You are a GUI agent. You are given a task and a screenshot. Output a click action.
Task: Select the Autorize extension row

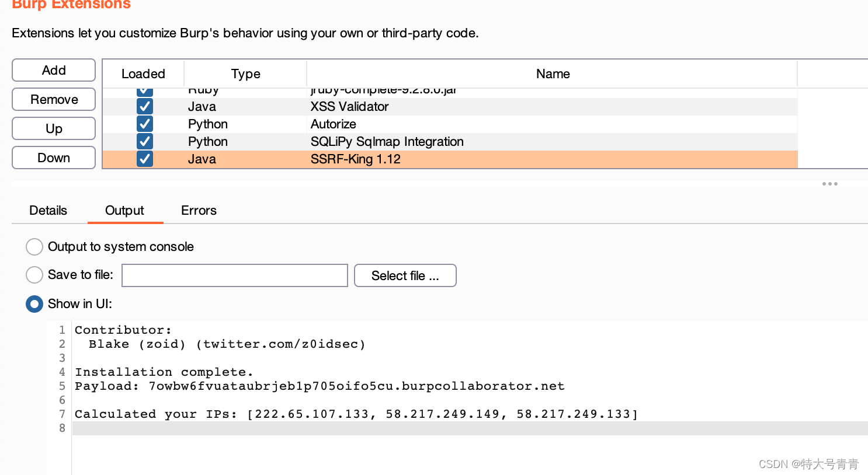tap(450, 124)
